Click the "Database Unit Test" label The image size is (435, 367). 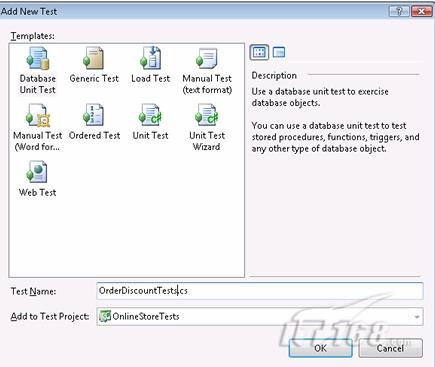37,84
